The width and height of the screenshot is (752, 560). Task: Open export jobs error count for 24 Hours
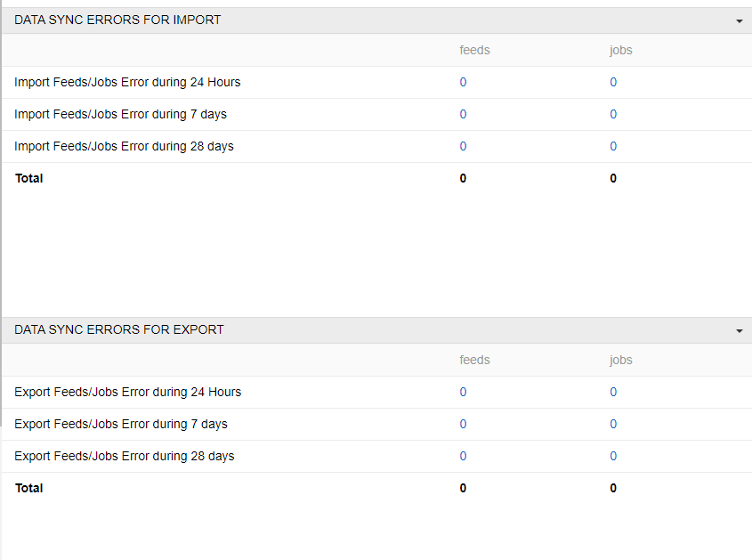[x=613, y=392]
